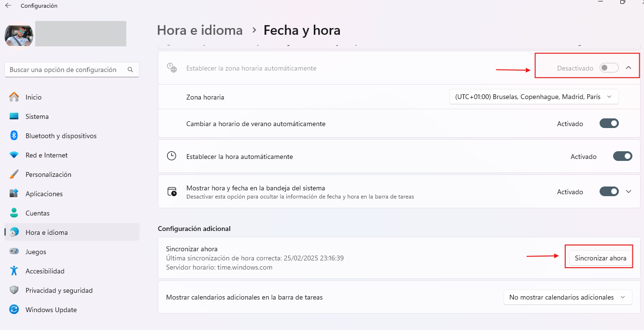Viewport: 644px width, 330px height.
Task: Disable automatic summer time switch
Action: coord(609,124)
